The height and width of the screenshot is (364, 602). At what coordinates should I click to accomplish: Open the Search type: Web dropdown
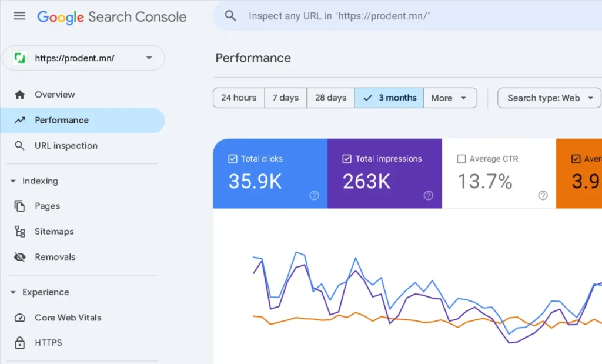tap(550, 98)
